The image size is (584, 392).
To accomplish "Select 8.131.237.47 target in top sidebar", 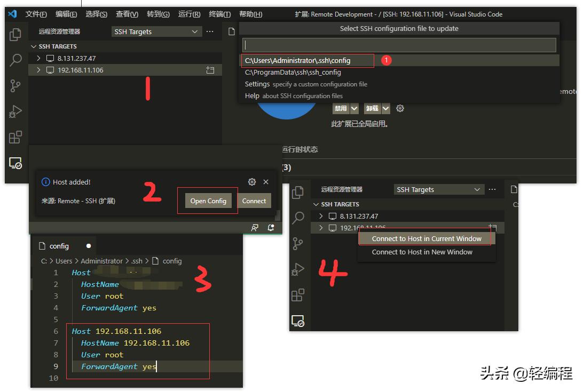I will [125, 59].
